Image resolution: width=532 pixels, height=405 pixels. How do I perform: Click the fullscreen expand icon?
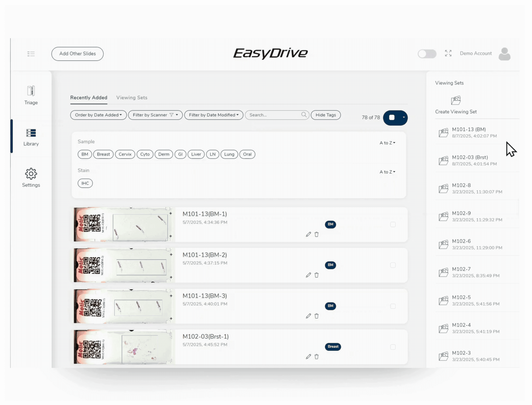click(x=448, y=53)
